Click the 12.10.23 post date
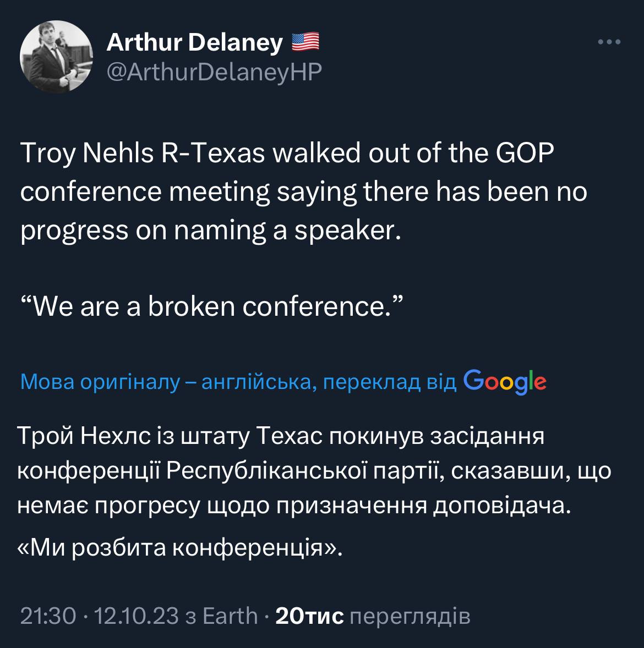The width and height of the screenshot is (644, 648). pyautogui.click(x=137, y=616)
